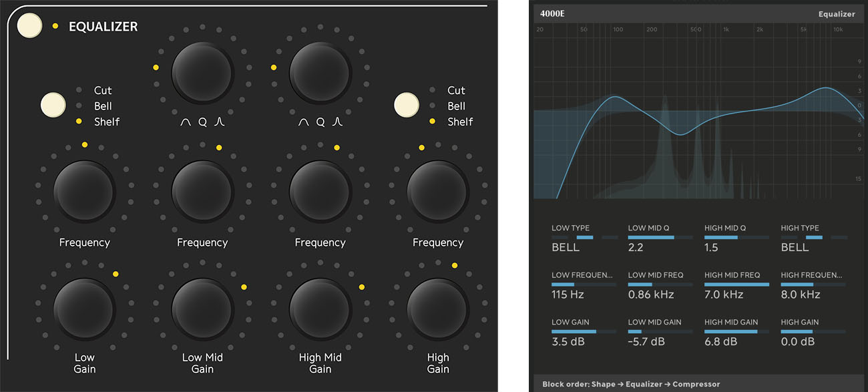Adjust the High Gain knob
Viewport: 868px width, 392px height.
click(438, 309)
